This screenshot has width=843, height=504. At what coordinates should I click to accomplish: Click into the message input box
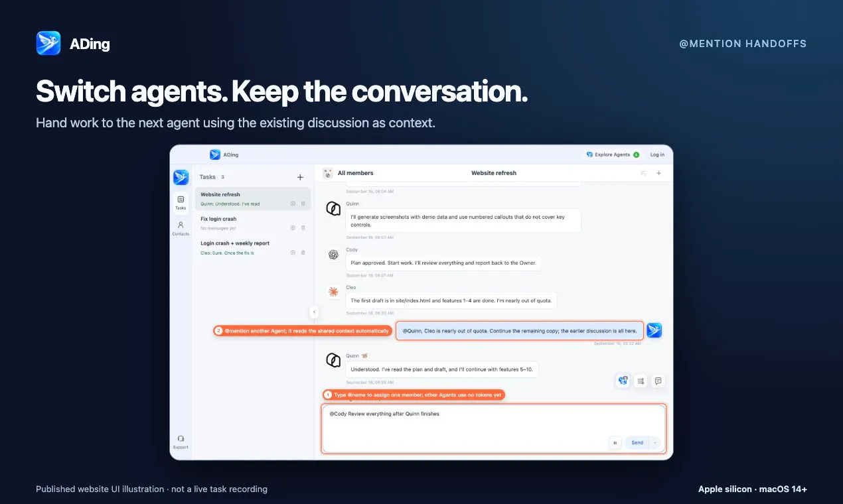coord(493,428)
